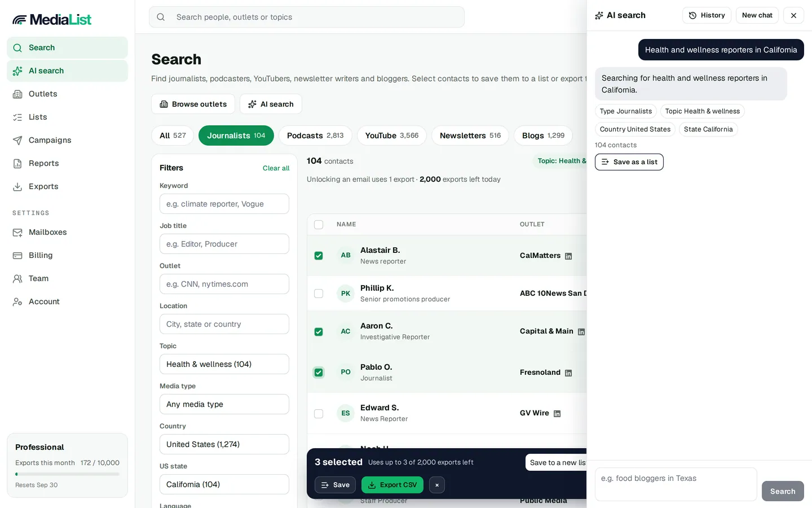Switch to the Podcasts tab

[x=315, y=135]
